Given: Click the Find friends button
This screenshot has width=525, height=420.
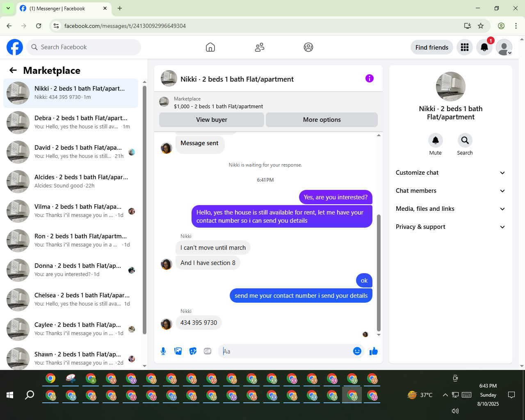Looking at the screenshot, I should [x=432, y=47].
